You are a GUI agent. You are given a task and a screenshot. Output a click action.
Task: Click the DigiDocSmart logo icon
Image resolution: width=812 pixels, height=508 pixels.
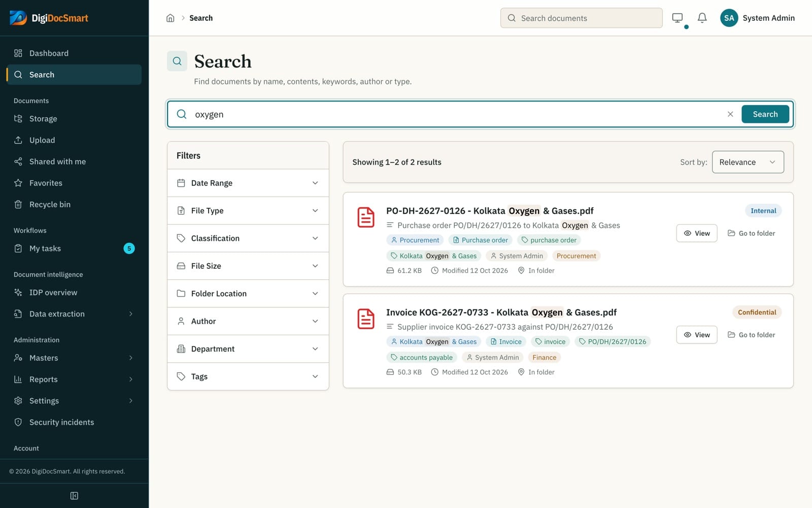click(x=18, y=18)
